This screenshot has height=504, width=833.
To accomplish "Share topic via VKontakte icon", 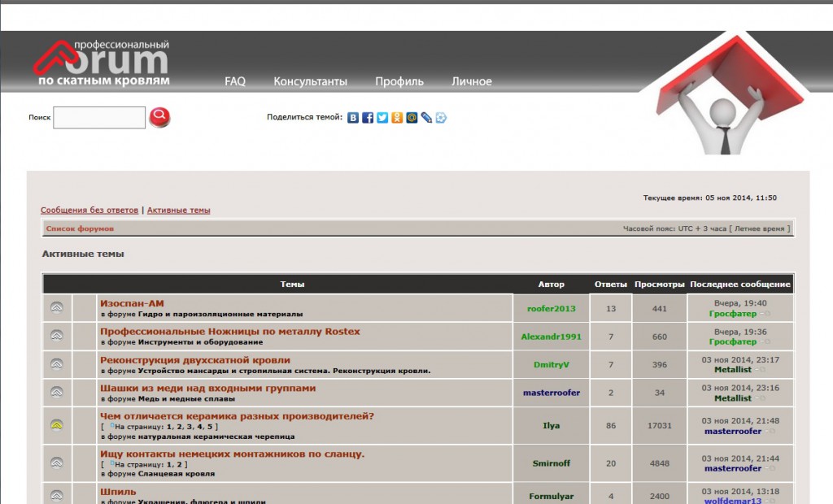I will [353, 118].
